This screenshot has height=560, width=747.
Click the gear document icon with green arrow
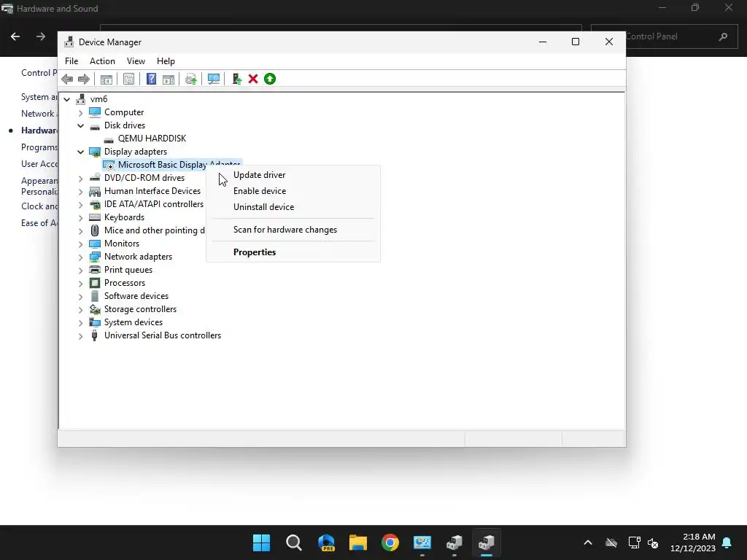click(x=190, y=79)
